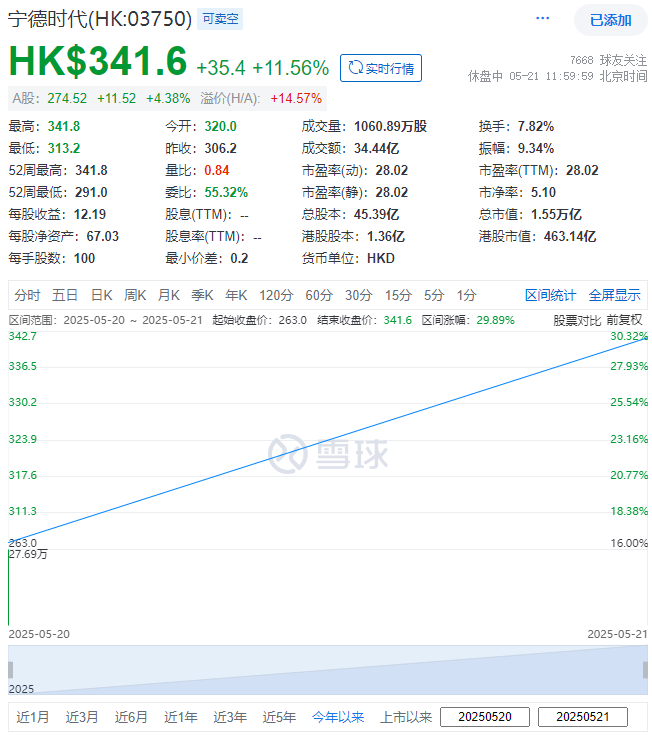The height and width of the screenshot is (746, 652).
Task: Click the 可卖空 tag
Action: pos(220,19)
